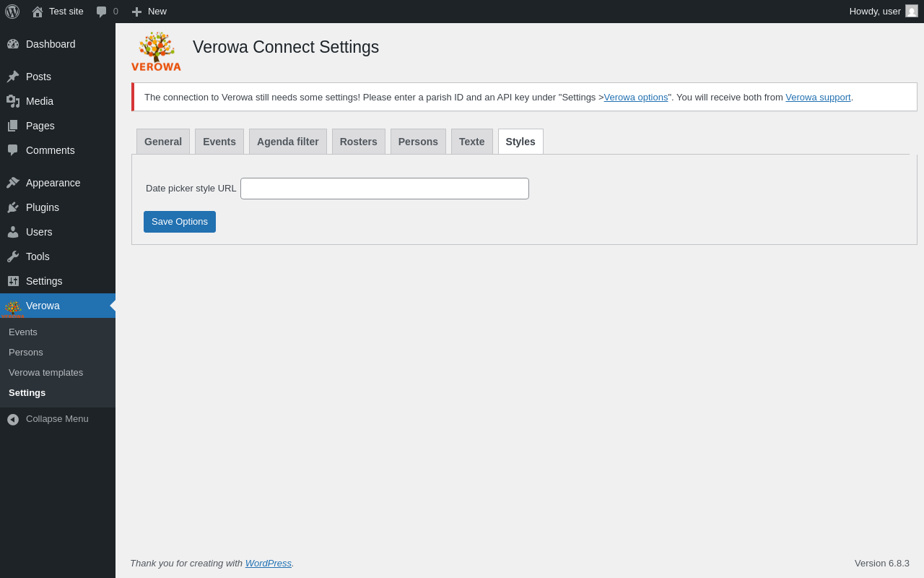Screen dimensions: 924x578
Task: Collapse the sidebar menu
Action: [48, 419]
